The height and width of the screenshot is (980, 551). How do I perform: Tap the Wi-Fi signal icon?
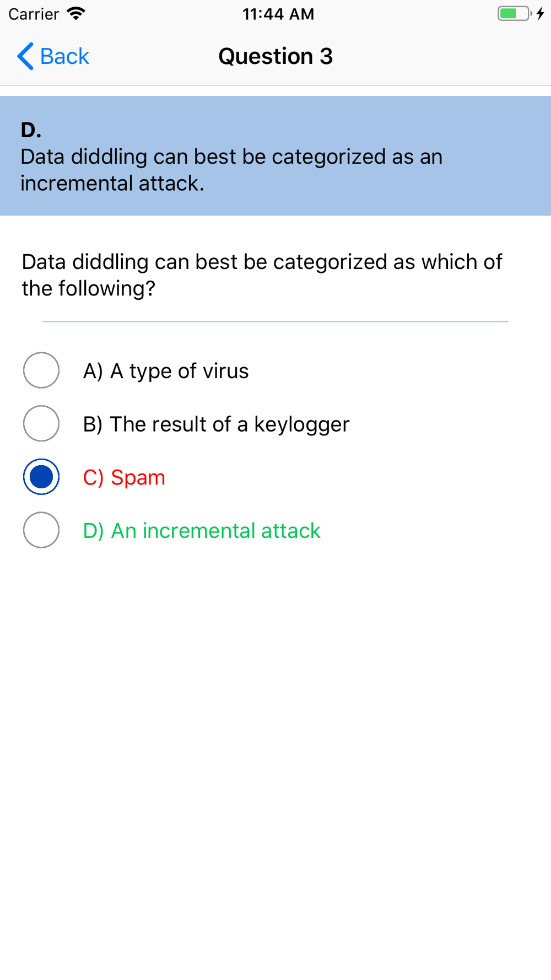(x=76, y=14)
